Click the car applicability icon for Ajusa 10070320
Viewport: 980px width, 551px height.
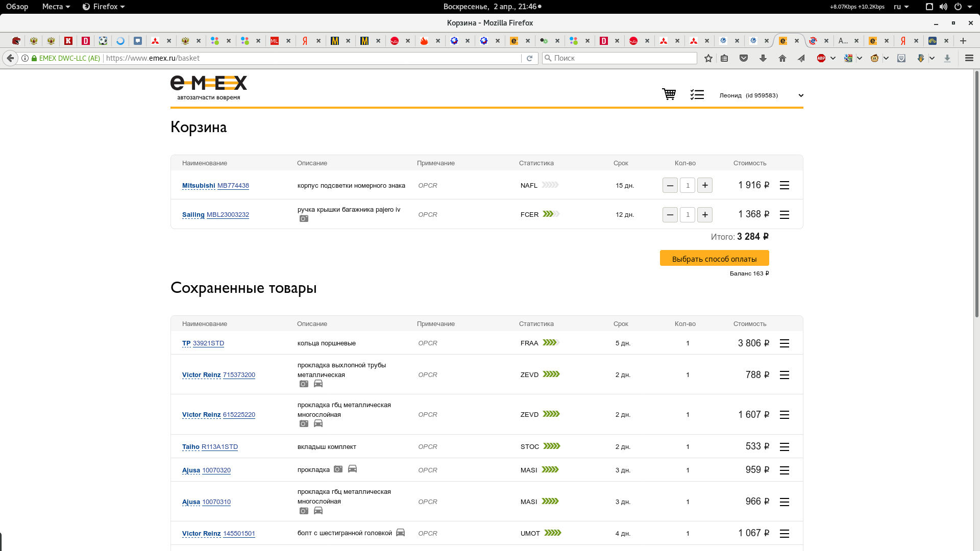352,469
